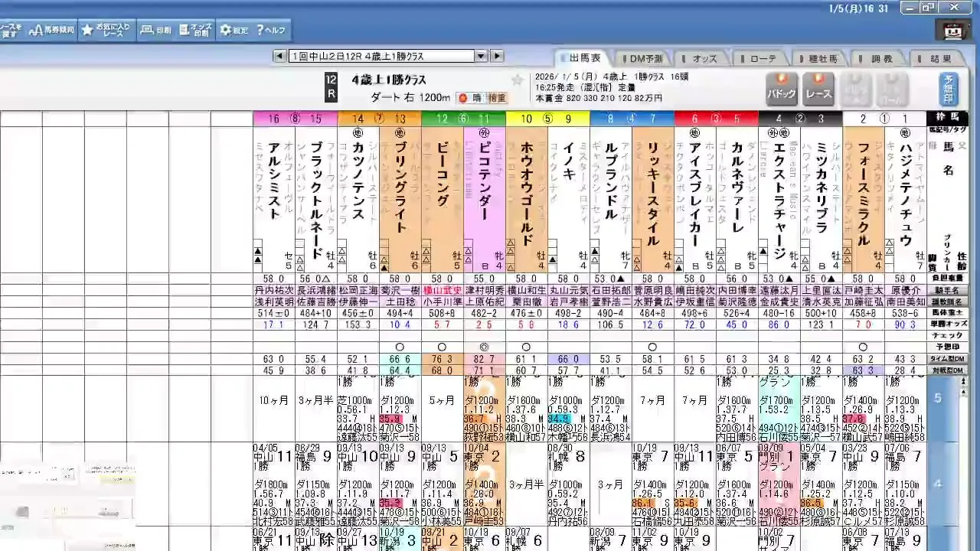980x551 pixels.
Task: Select horse name ハジメテノチュウ
Action: click(x=905, y=193)
